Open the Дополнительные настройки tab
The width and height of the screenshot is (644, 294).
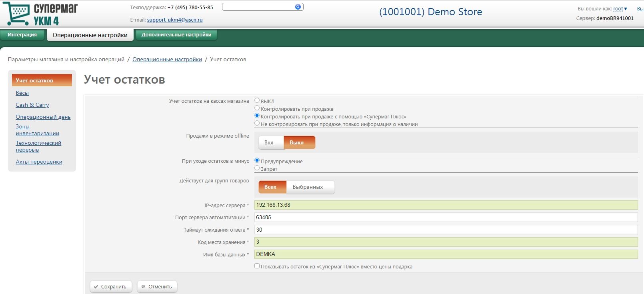pos(176,35)
